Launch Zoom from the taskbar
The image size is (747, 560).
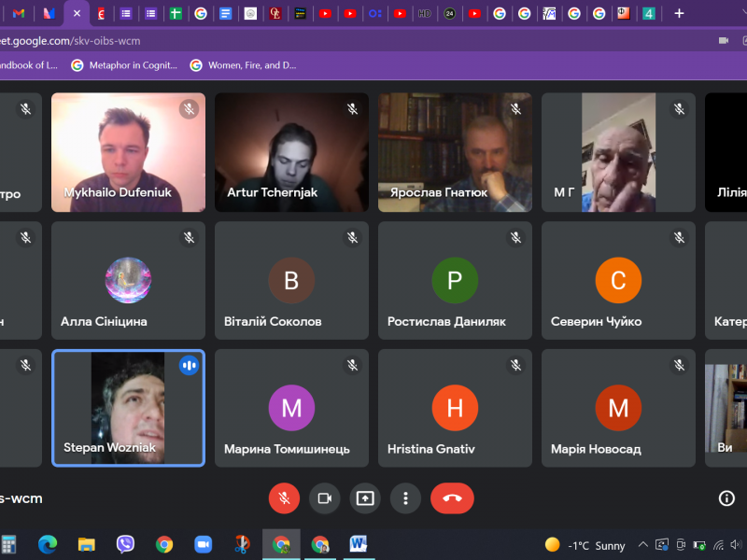204,545
